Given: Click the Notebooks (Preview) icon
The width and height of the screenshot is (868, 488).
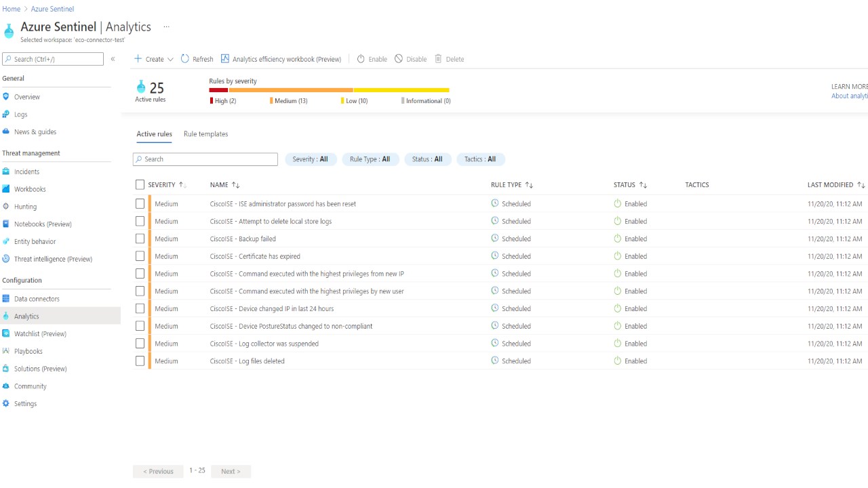Looking at the screenshot, I should (6, 224).
